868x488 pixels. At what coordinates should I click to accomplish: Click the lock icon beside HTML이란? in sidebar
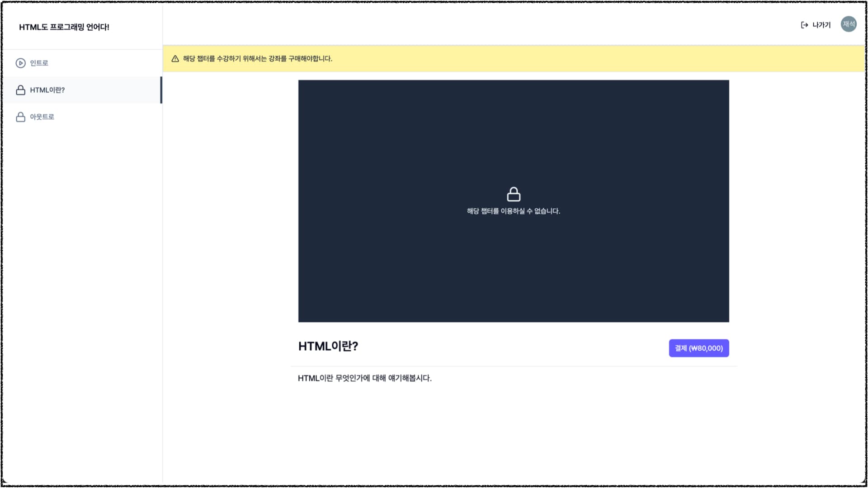click(20, 90)
